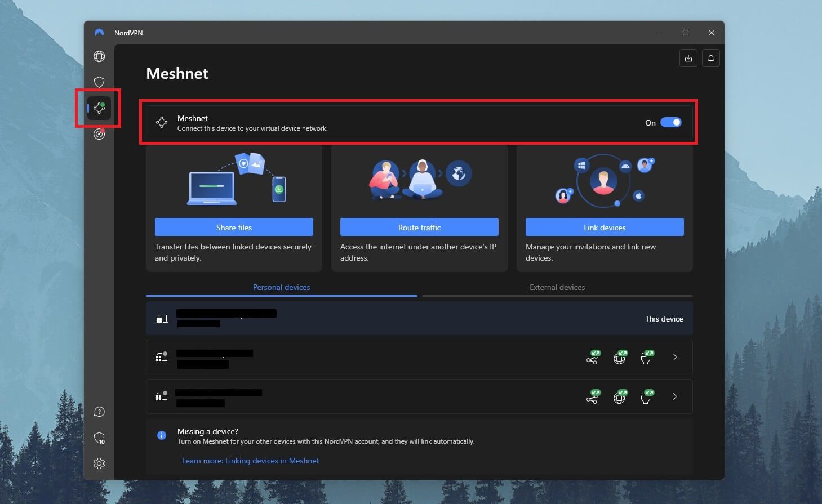Open Learn more: Linking devices in Meshnet
The width and height of the screenshot is (822, 504).
250,461
